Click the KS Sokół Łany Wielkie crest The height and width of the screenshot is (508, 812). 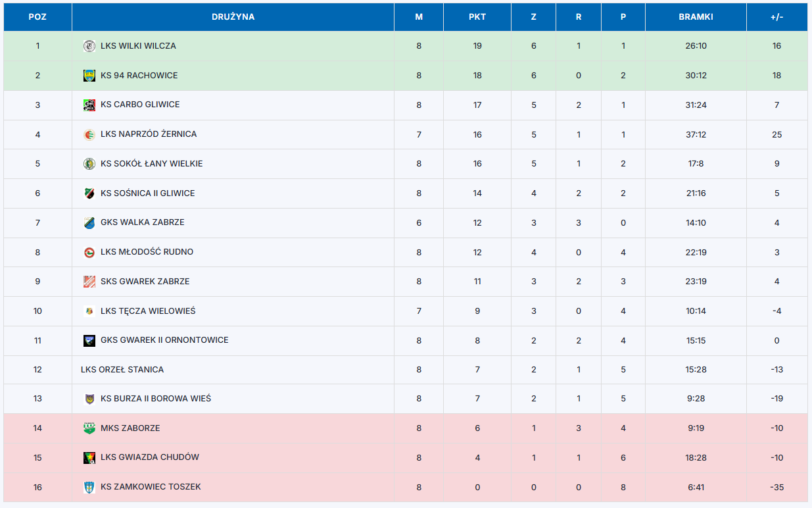[x=89, y=164]
